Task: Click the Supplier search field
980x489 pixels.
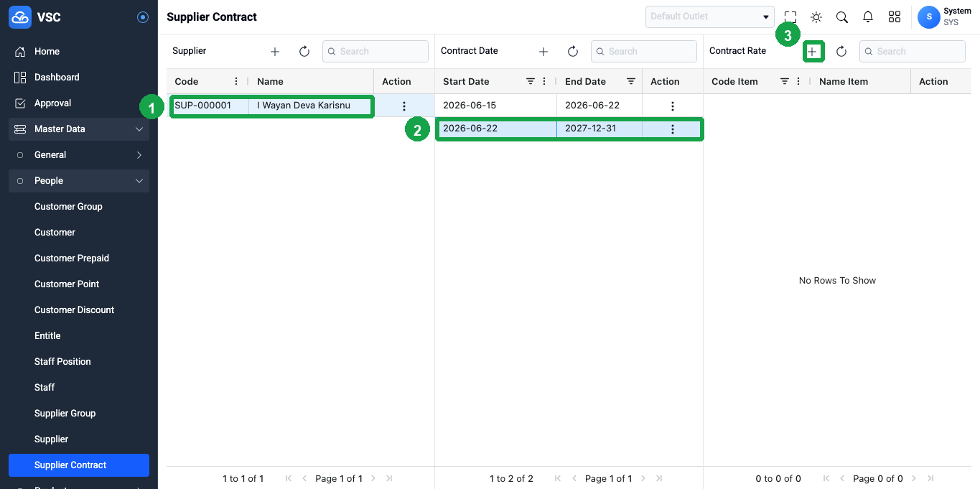Action: point(375,52)
